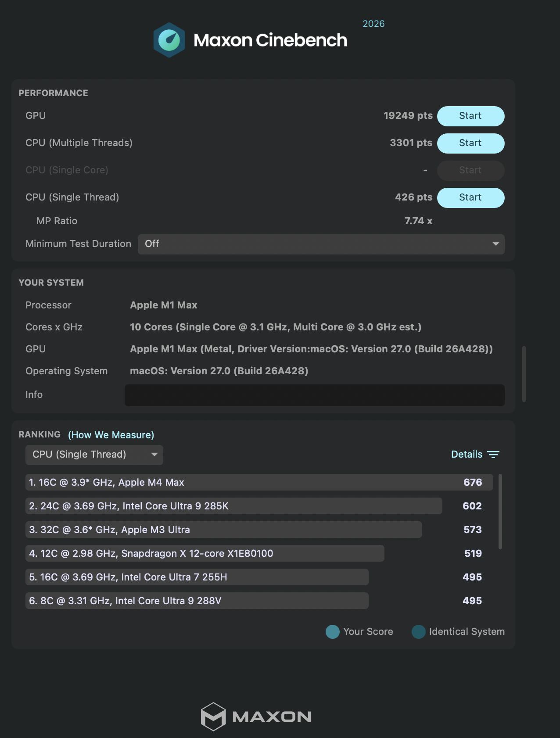Image resolution: width=560 pixels, height=738 pixels.
Task: Expand the ranking category CPU (Single Thread) dropdown
Action: coord(94,455)
